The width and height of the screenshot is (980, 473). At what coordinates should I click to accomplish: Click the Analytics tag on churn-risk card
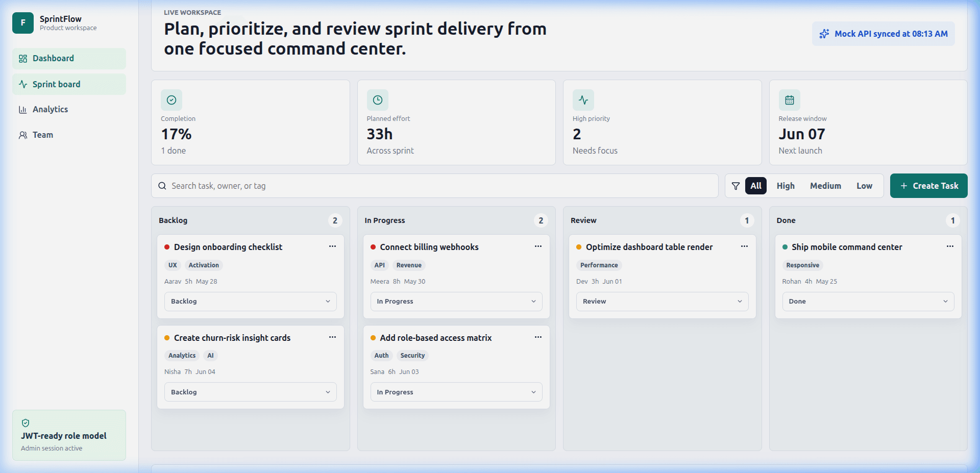click(x=182, y=356)
